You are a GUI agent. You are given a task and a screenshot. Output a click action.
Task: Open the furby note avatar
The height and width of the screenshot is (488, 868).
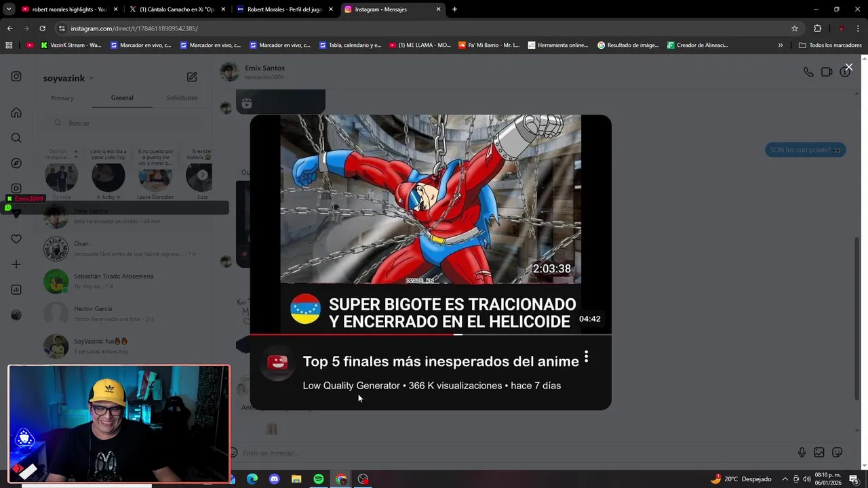108,177
